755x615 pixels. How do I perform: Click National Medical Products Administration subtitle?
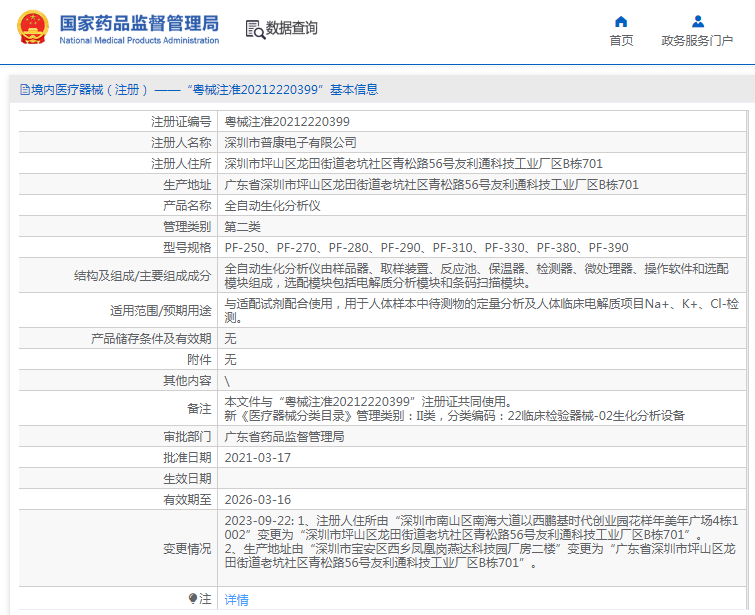[x=139, y=40]
